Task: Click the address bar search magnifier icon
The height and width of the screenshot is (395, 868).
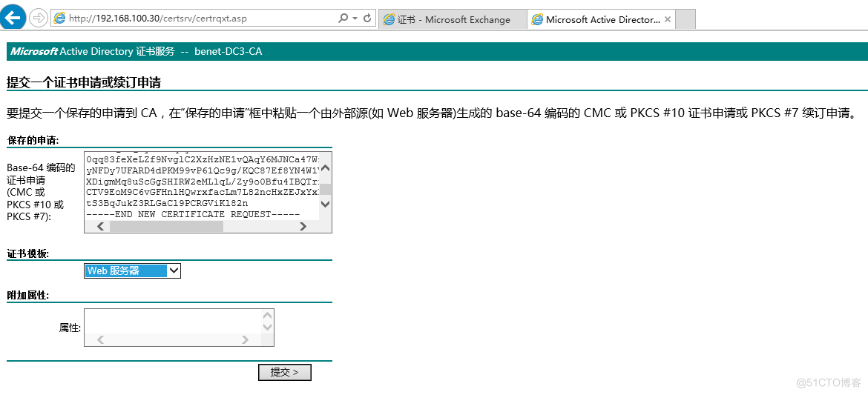Action: [x=343, y=19]
